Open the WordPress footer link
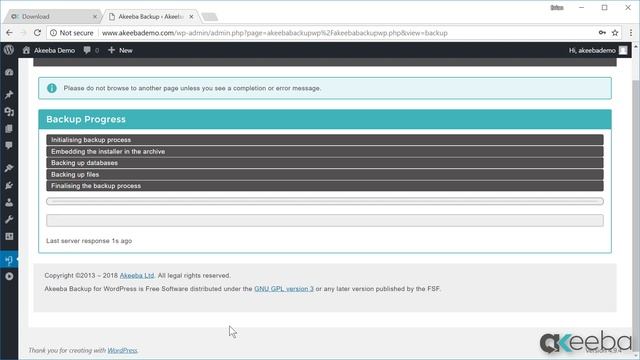This screenshot has height=360, width=640. [x=122, y=350]
